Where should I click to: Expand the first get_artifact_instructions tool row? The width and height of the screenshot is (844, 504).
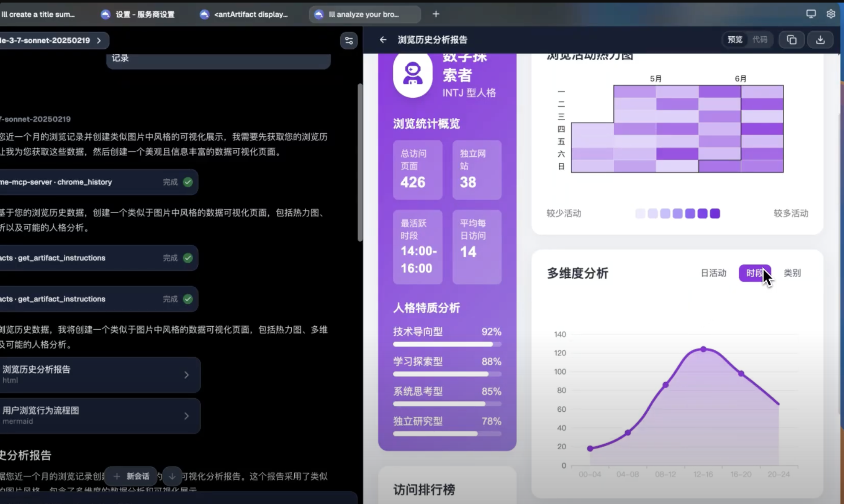pos(98,258)
